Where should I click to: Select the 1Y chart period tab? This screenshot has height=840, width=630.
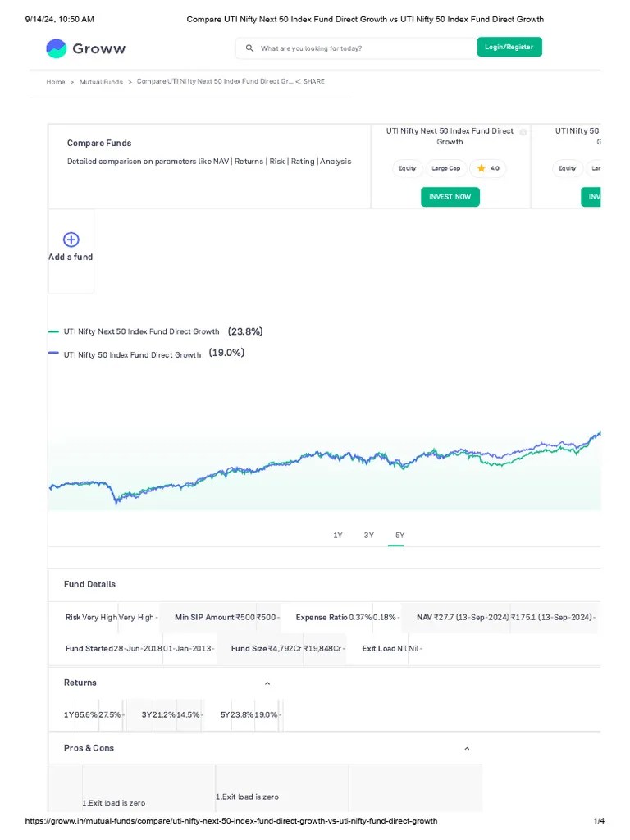pyautogui.click(x=337, y=536)
